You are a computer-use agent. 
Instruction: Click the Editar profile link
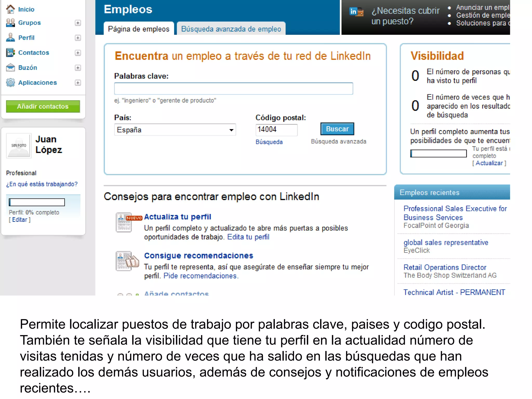(x=20, y=220)
